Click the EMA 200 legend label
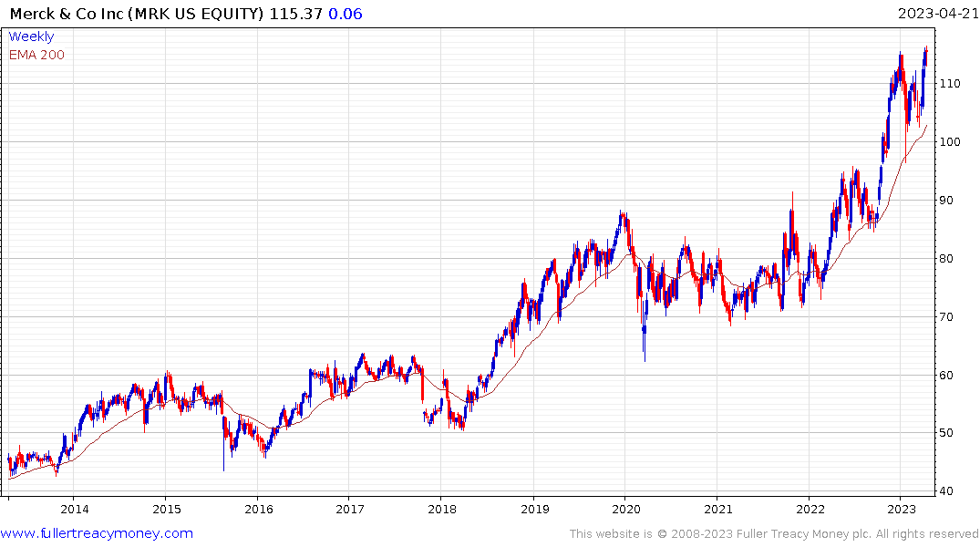Viewport: 980px width, 547px height. pyautogui.click(x=36, y=55)
